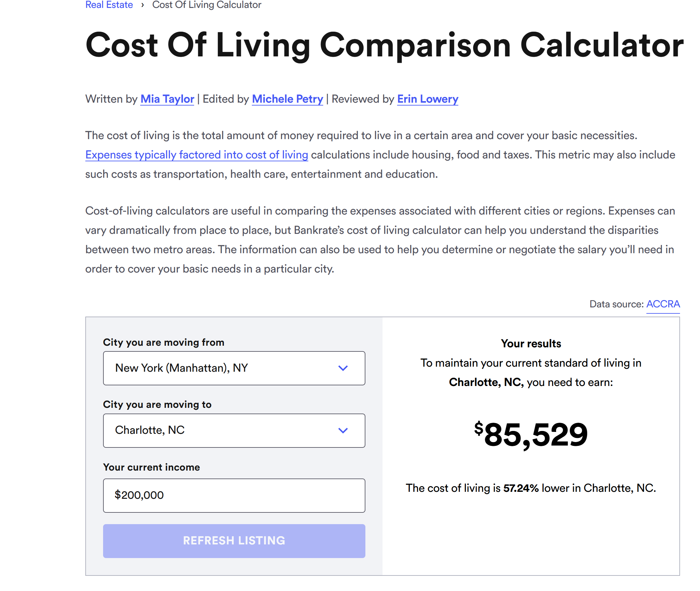Viewport: 700px width, 591px height.
Task: Expand the Charlotte, NC destination dropdown
Action: (221, 431)
